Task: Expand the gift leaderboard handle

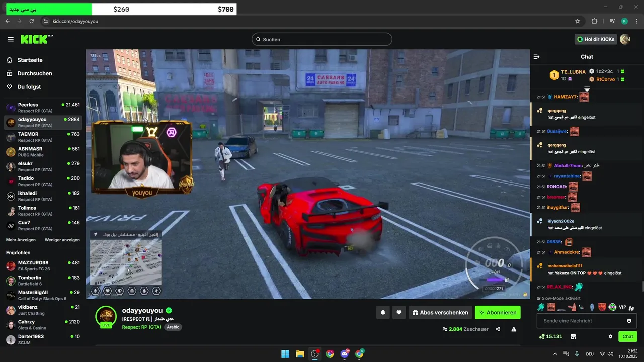Action: pyautogui.click(x=587, y=89)
